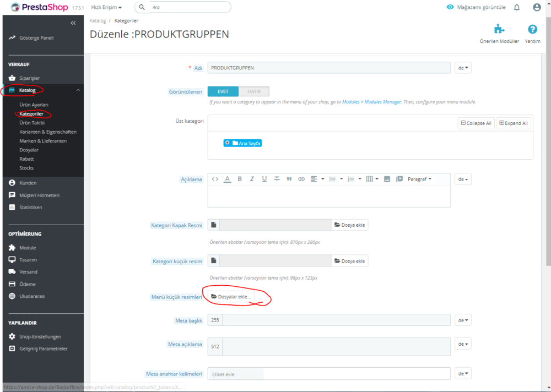Viewport: 551px width, 392px height.
Task: Open Stocks submenu item
Action: (x=26, y=168)
